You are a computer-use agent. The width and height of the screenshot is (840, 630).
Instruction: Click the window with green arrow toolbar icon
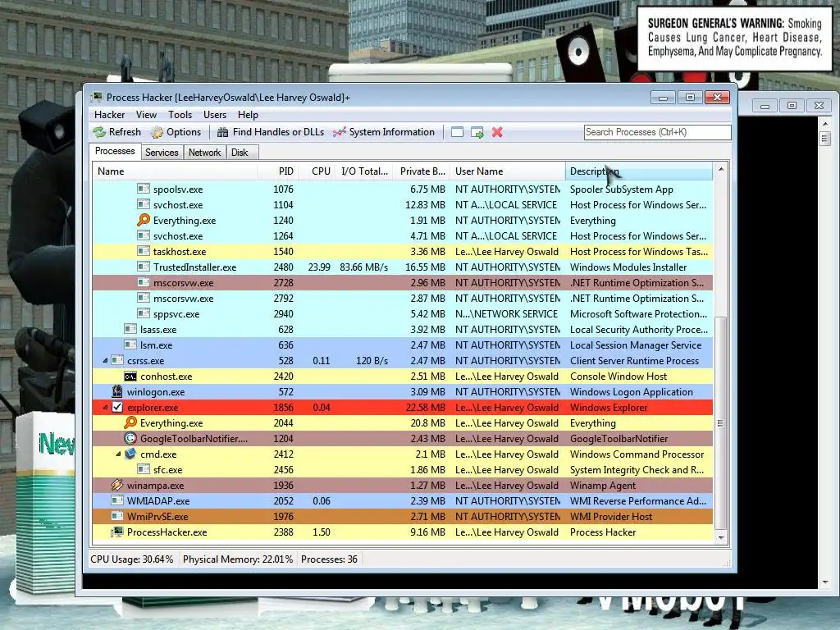coord(477,132)
